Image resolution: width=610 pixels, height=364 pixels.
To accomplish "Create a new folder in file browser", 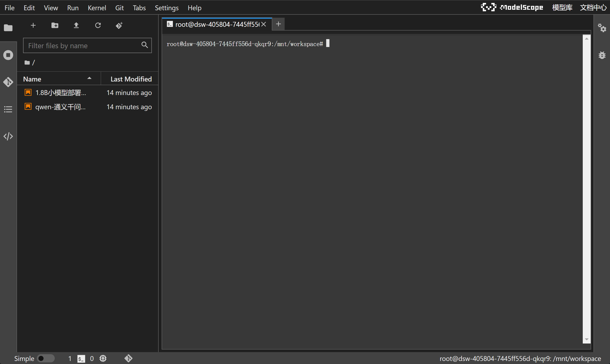I will tap(55, 25).
